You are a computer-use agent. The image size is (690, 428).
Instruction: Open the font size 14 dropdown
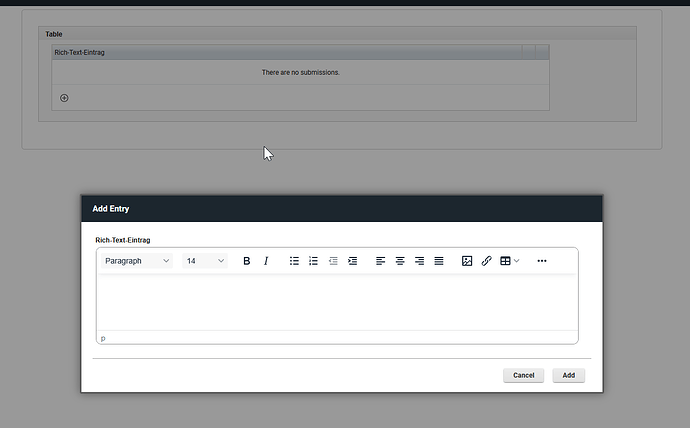(205, 261)
